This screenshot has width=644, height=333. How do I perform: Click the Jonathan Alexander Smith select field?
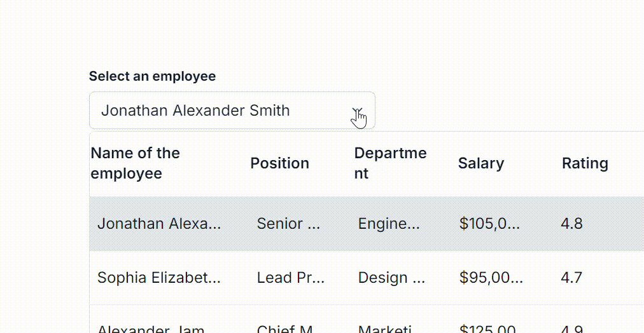click(x=232, y=111)
